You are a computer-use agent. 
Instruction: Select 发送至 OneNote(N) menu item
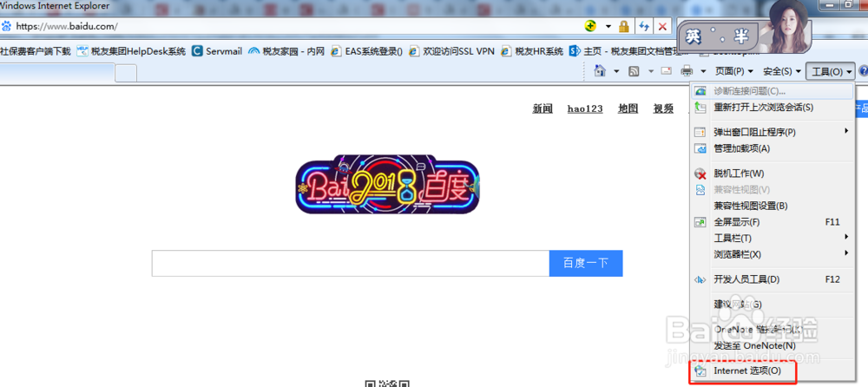point(772,345)
